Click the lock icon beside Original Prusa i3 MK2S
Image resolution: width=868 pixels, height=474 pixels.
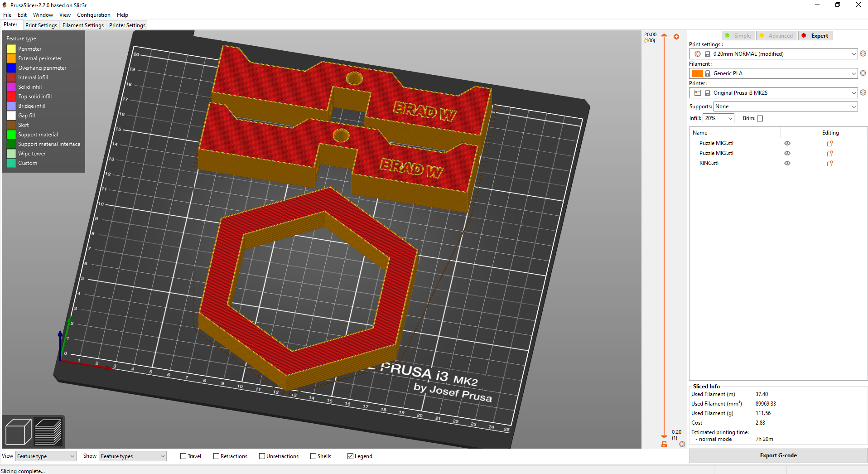click(x=708, y=93)
